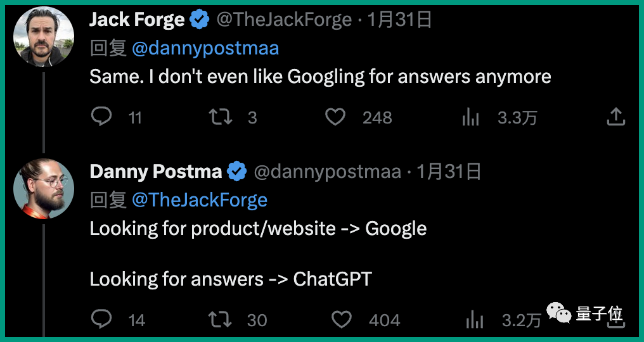Open Jack Forge display name link

(x=137, y=20)
